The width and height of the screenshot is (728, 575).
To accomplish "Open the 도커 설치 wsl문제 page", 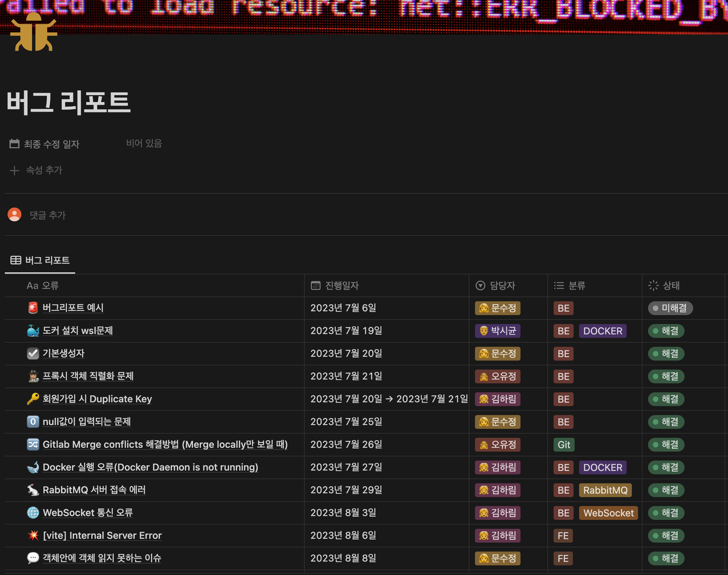I will pos(78,331).
